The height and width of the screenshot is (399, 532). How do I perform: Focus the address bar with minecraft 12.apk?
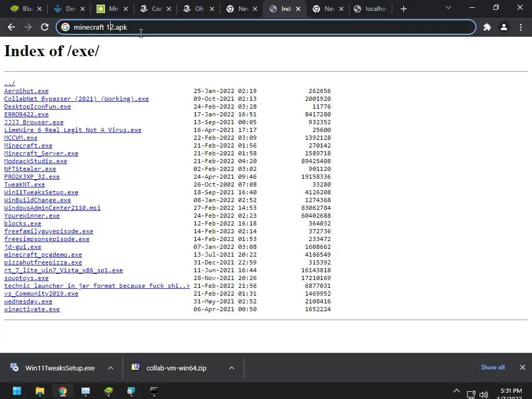[266, 27]
